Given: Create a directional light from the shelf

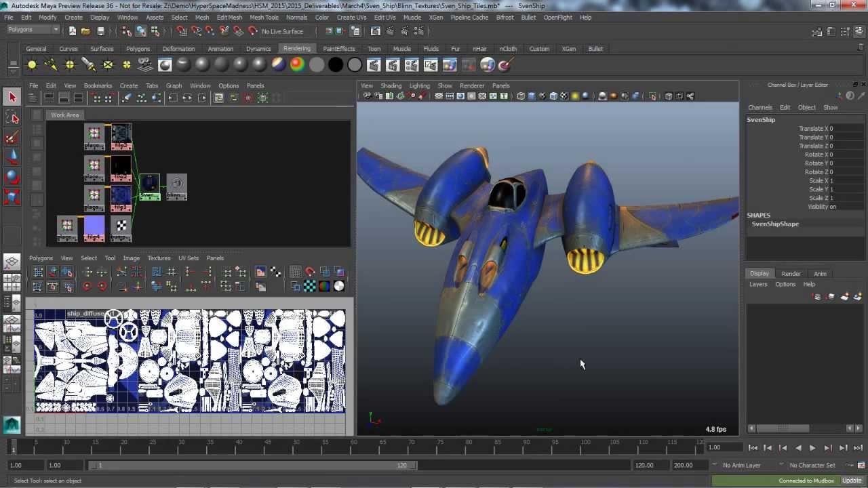Looking at the screenshot, I should (x=51, y=65).
